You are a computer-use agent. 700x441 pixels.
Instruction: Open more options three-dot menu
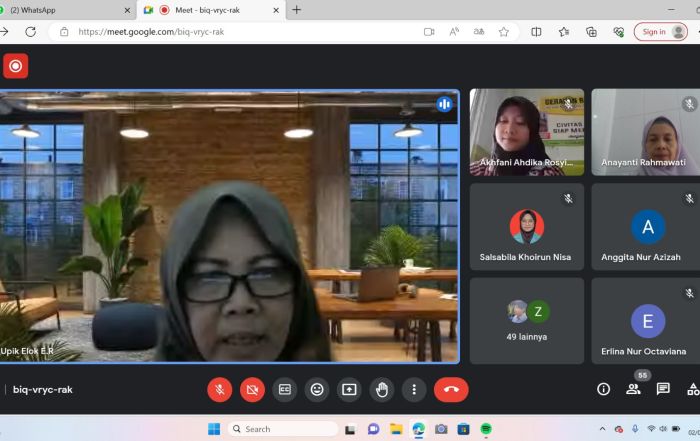coord(414,390)
